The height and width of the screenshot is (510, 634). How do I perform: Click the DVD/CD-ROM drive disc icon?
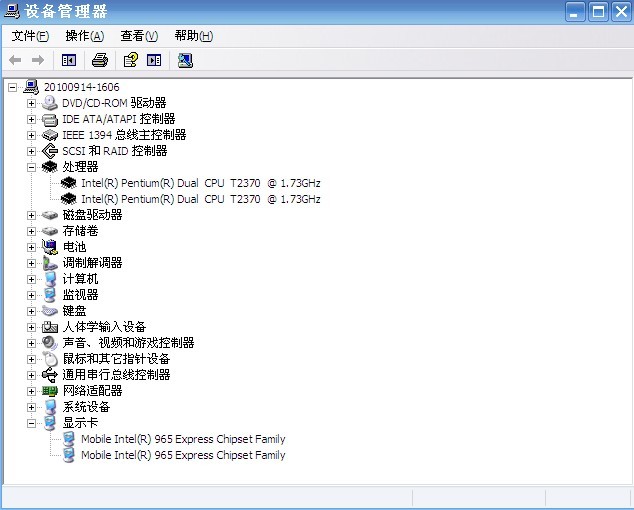click(50, 103)
